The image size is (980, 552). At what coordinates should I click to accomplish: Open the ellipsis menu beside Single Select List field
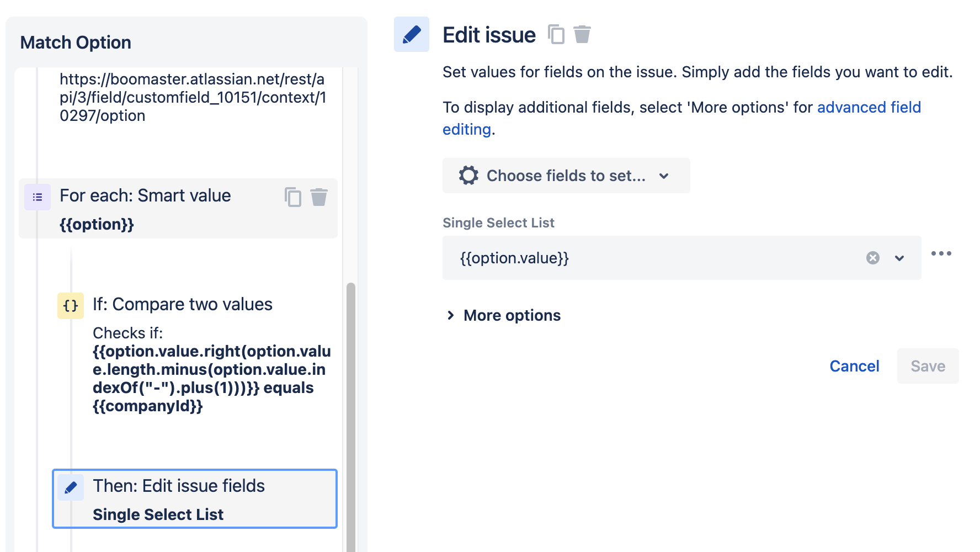(942, 253)
